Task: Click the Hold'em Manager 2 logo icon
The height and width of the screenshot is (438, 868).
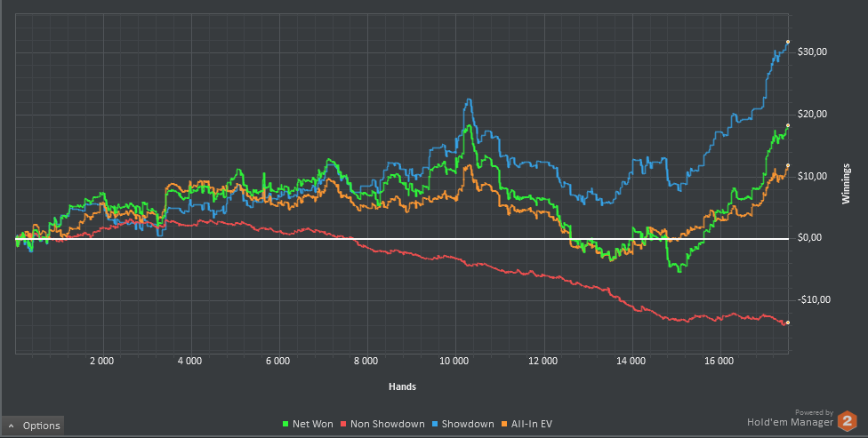Action: pyautogui.click(x=847, y=421)
